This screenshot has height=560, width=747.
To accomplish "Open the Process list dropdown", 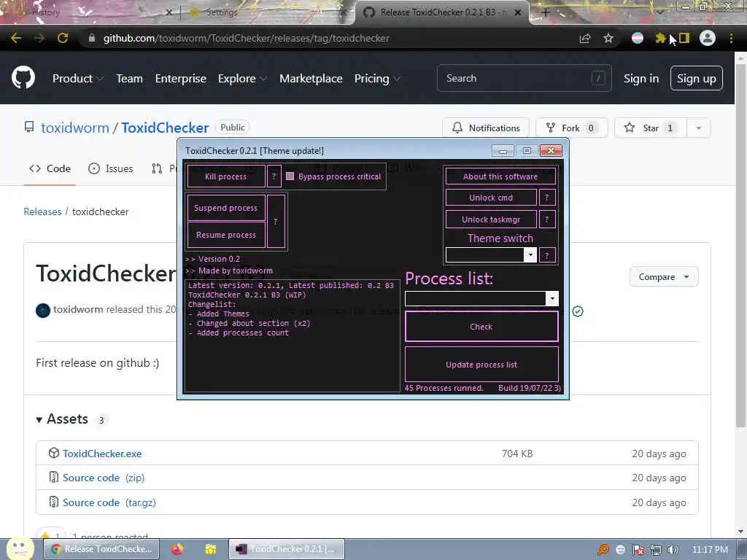I will pyautogui.click(x=551, y=298).
